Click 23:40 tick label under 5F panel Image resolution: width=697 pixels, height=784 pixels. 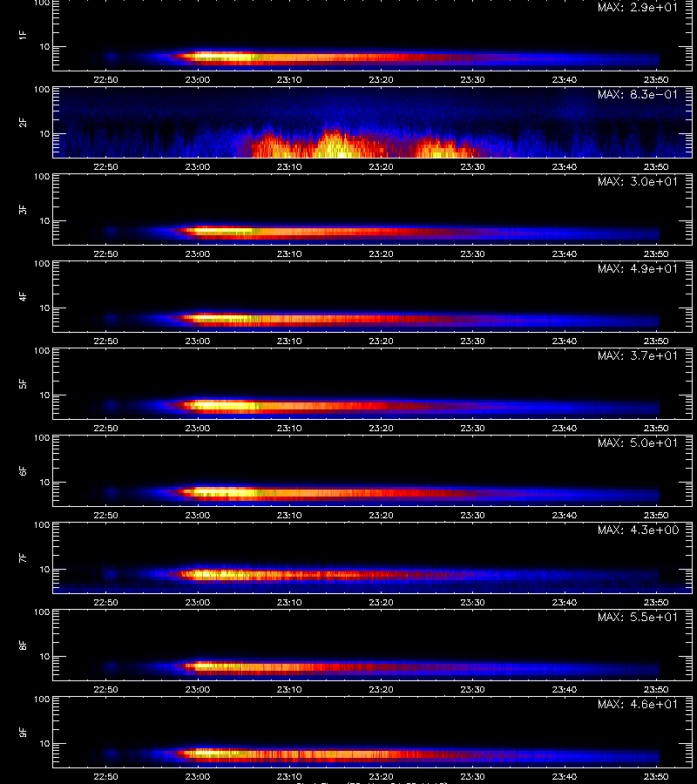pos(564,428)
